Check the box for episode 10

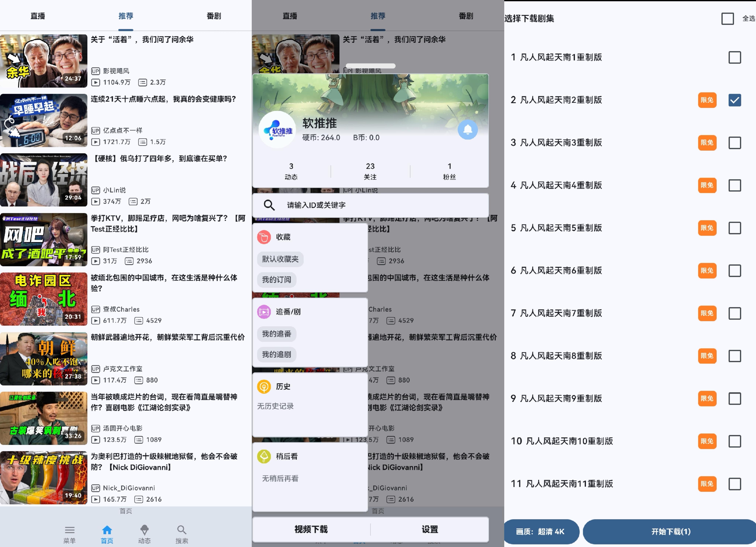coord(735,441)
